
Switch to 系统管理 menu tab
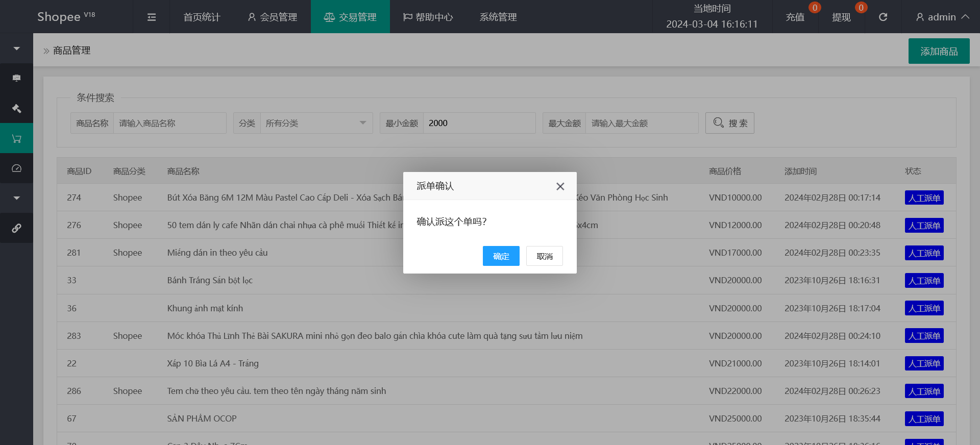498,17
